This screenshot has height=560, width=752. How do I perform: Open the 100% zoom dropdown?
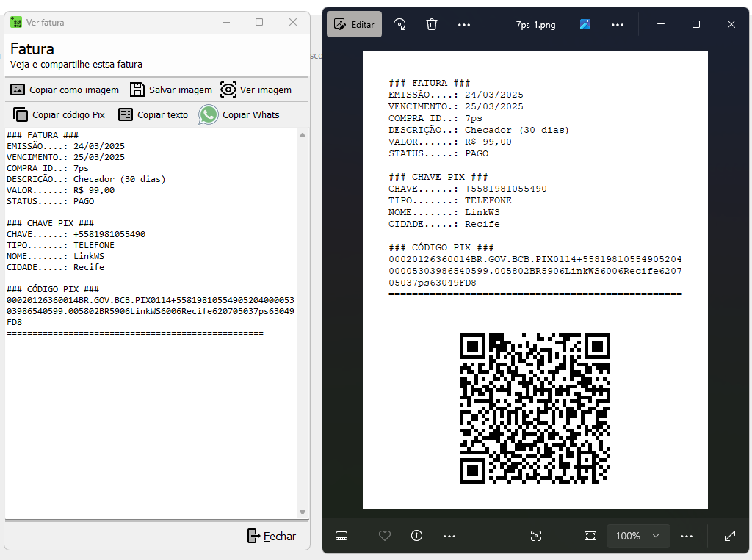(x=637, y=536)
